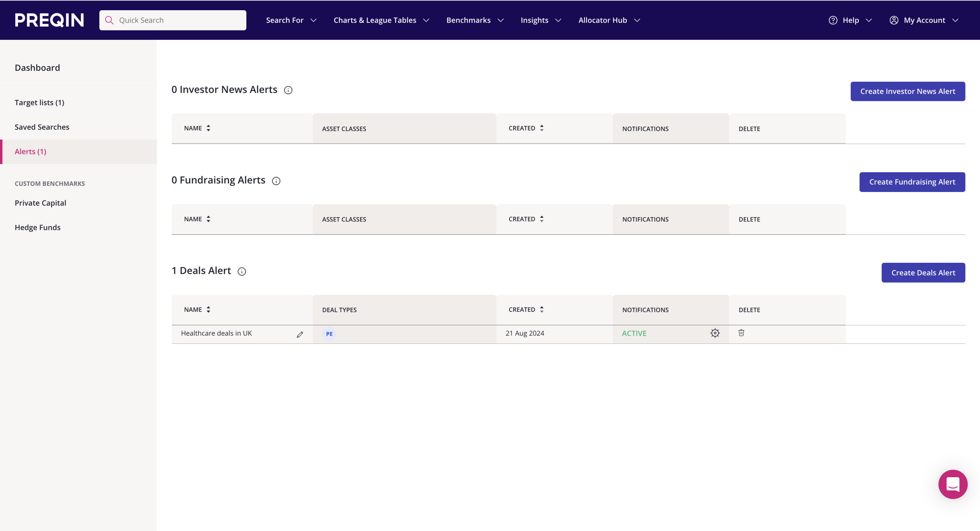The width and height of the screenshot is (980, 531).
Task: Open Charts & League Tables dropdown
Action: point(381,20)
